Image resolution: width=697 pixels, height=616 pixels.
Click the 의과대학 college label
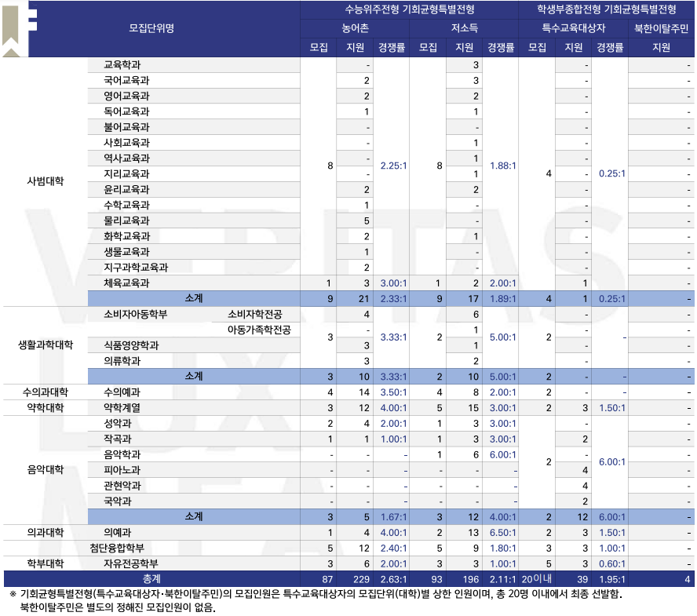[46, 532]
